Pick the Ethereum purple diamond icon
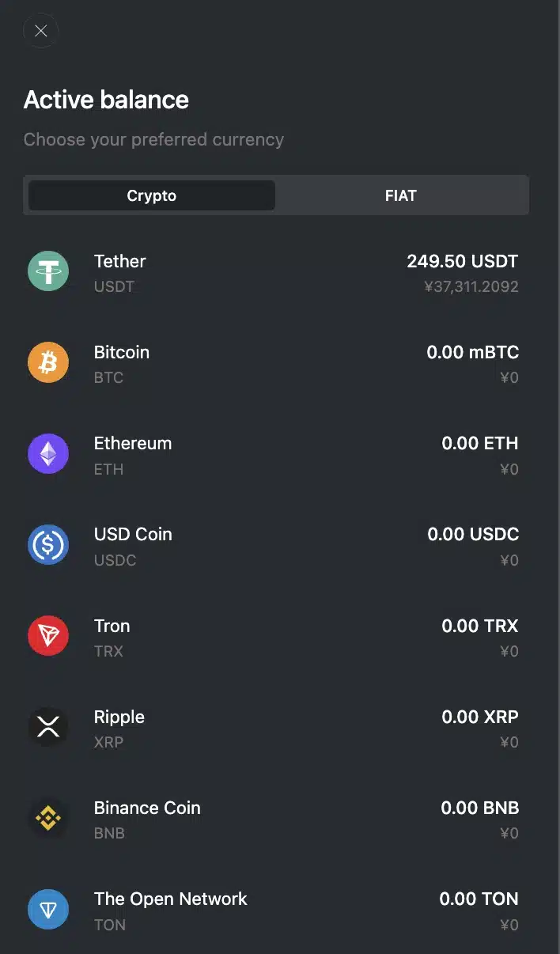The image size is (560, 954). click(x=48, y=454)
